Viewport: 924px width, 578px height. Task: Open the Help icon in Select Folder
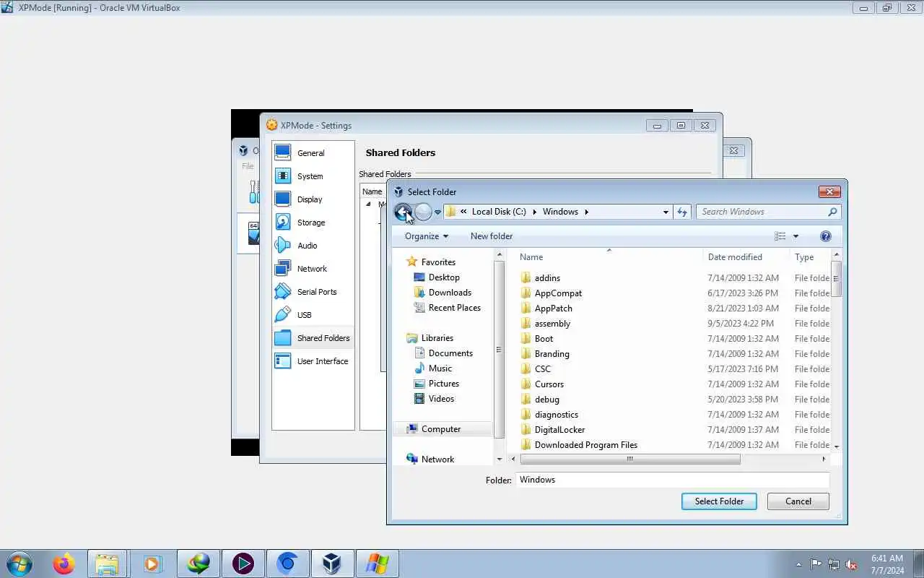pyautogui.click(x=826, y=236)
